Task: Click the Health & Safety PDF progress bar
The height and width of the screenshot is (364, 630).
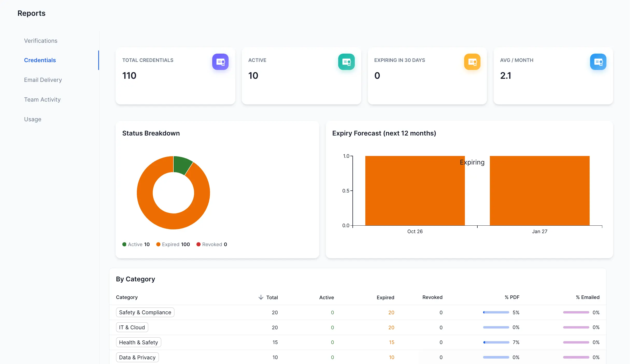Action: pos(496,342)
